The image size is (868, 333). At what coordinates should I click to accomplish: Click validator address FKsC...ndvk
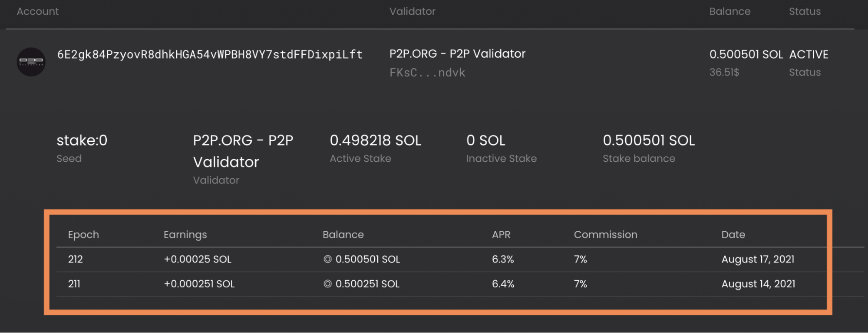pyautogui.click(x=427, y=73)
